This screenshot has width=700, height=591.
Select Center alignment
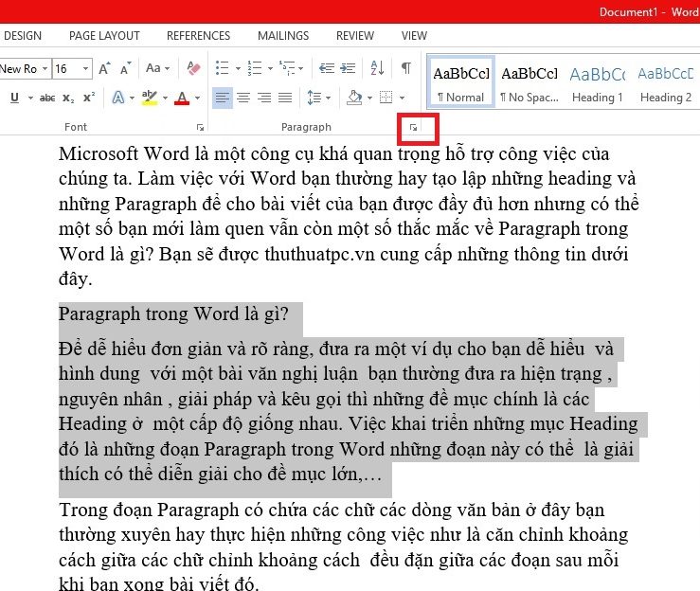tap(243, 98)
